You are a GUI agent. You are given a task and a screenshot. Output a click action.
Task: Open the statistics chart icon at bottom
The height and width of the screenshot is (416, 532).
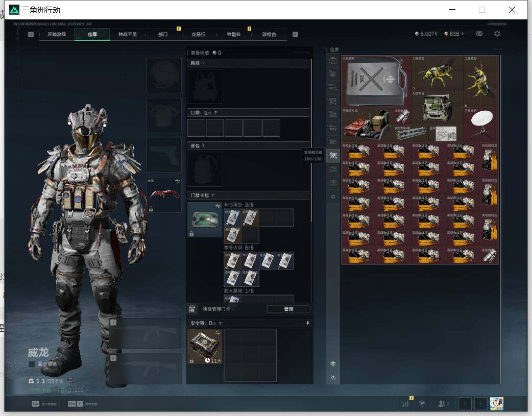pyautogui.click(x=405, y=404)
